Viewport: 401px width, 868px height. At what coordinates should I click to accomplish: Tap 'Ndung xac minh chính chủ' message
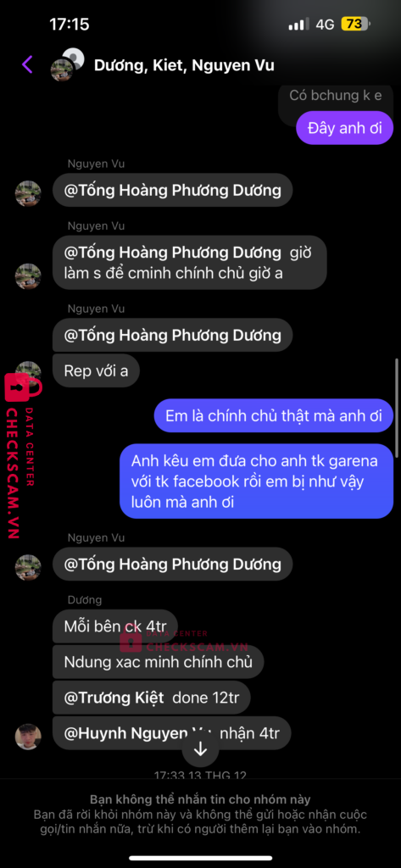tap(159, 661)
